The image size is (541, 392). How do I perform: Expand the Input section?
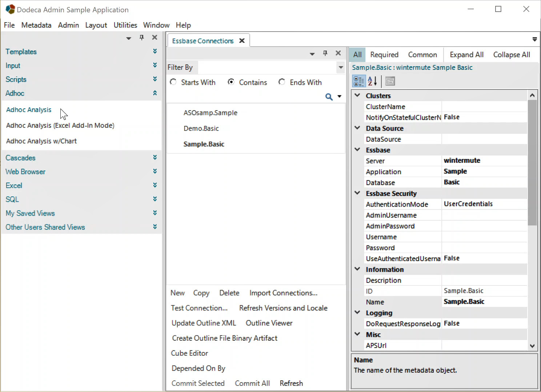point(155,65)
